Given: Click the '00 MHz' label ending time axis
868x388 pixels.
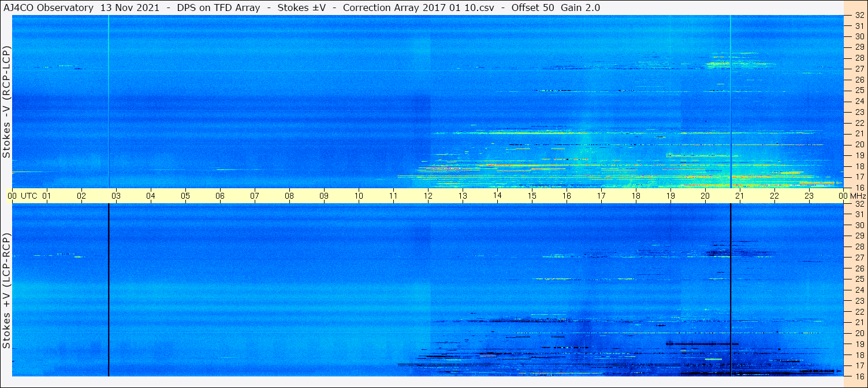Looking at the screenshot, I should pos(851,196).
